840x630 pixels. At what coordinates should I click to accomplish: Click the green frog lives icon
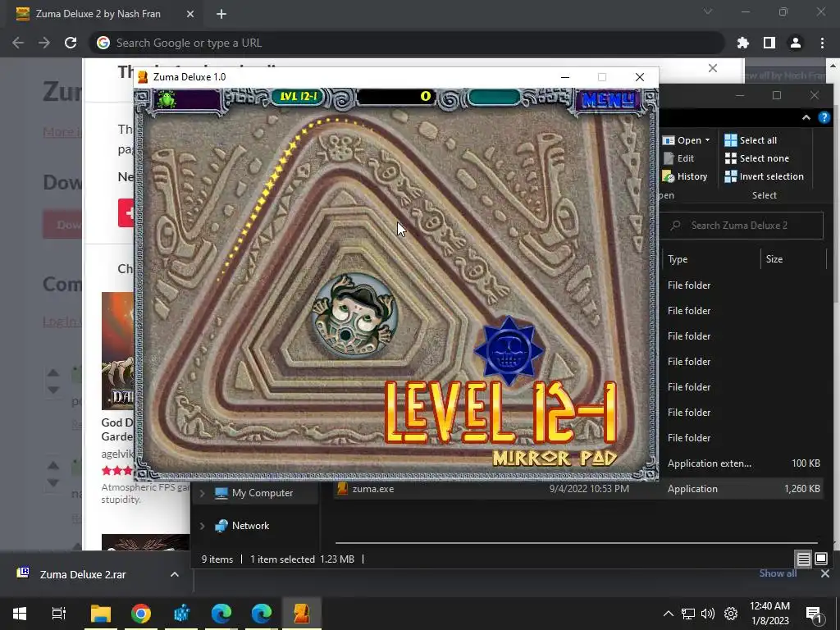[167, 99]
